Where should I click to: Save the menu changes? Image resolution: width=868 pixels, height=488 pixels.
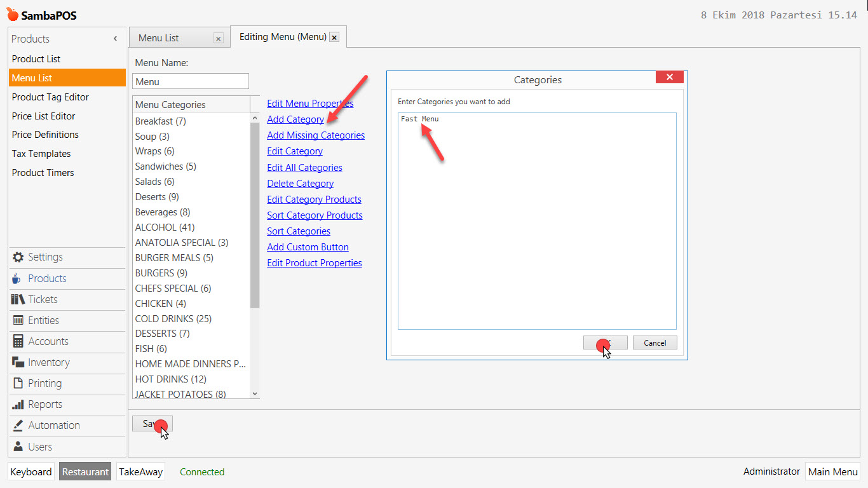click(x=153, y=424)
